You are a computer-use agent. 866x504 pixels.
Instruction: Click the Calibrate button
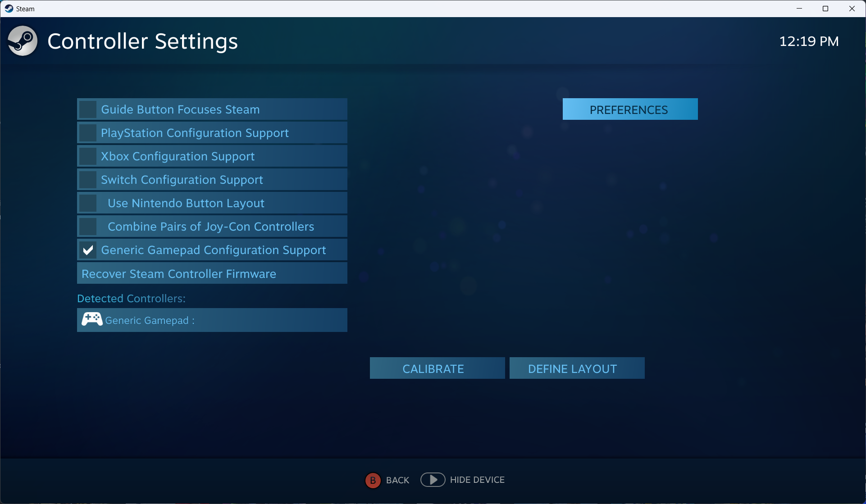437,368
